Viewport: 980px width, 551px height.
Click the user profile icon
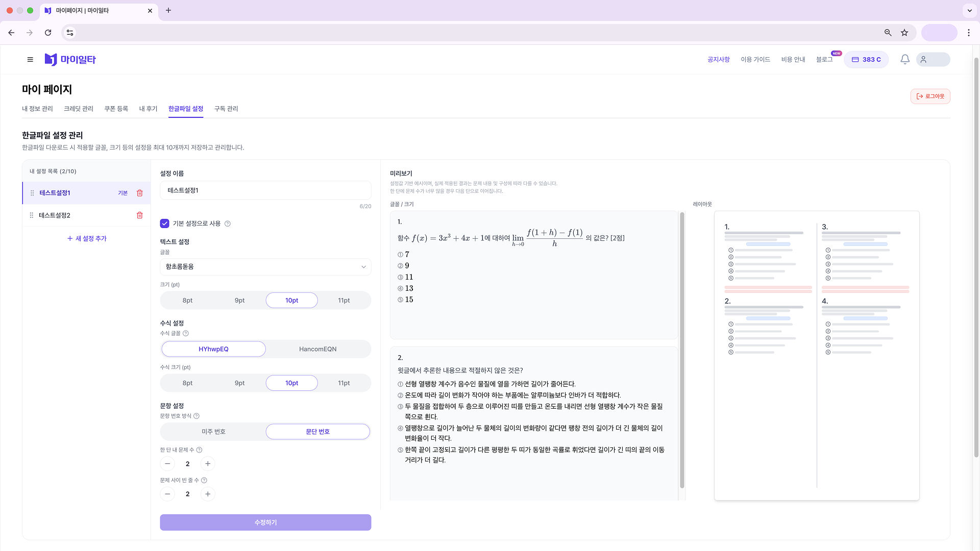tap(923, 60)
